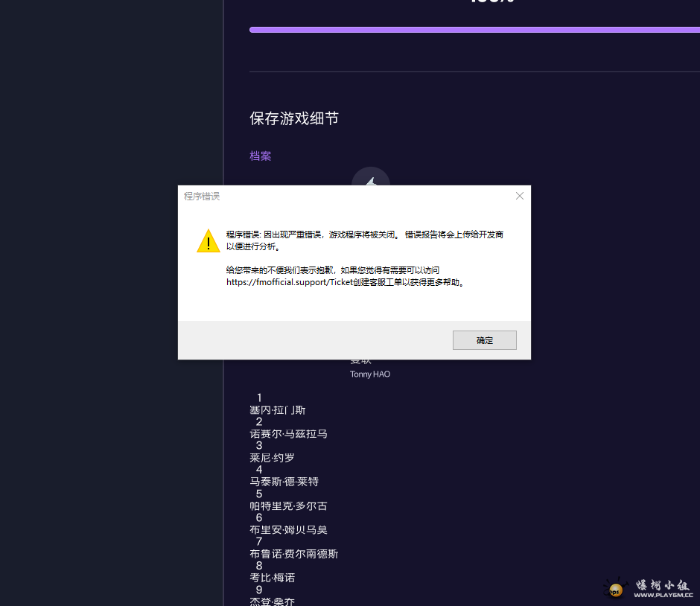Viewport: 700px width, 606px height.
Task: Close the 程序错误 dialog with X
Action: tap(519, 196)
